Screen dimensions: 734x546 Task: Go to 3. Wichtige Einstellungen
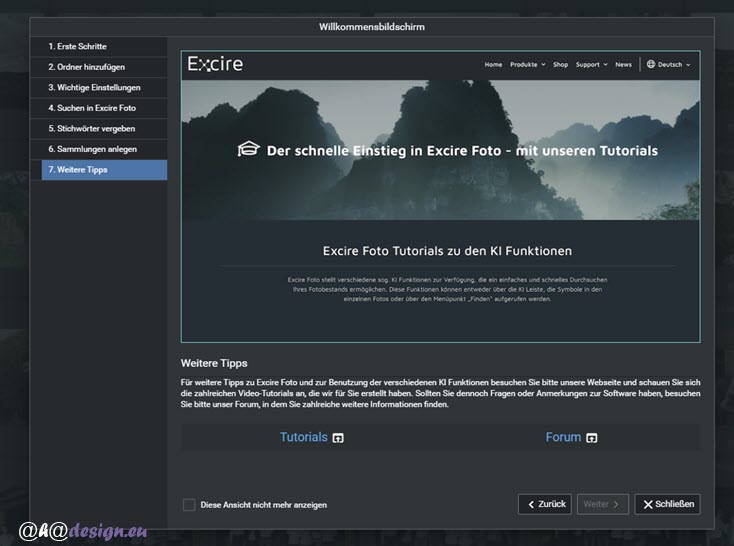pyautogui.click(x=99, y=88)
